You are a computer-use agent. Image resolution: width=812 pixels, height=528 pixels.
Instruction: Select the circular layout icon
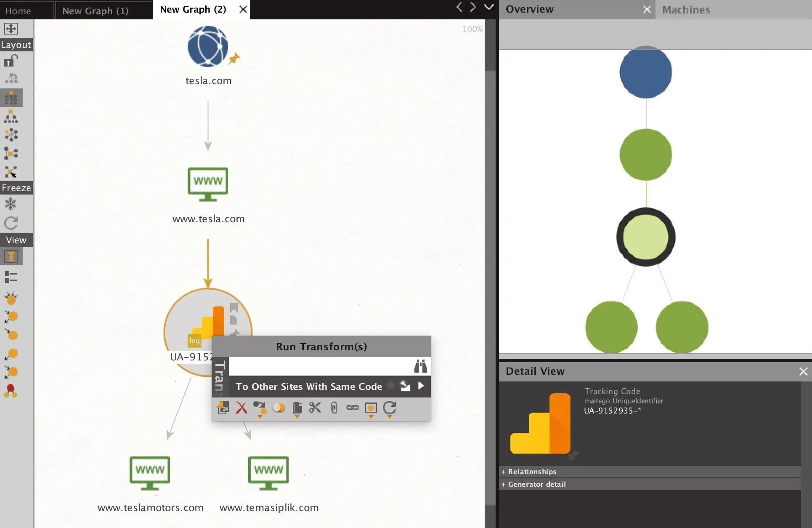tap(11, 135)
